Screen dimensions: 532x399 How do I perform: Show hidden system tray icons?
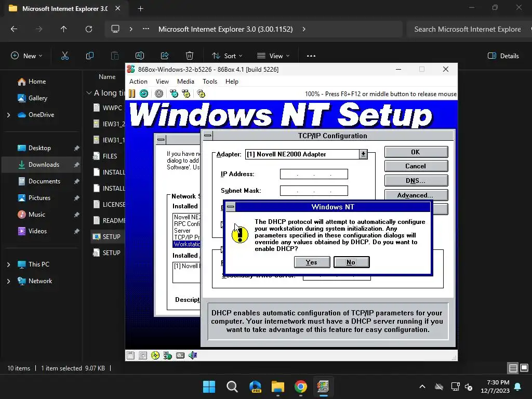click(x=422, y=387)
